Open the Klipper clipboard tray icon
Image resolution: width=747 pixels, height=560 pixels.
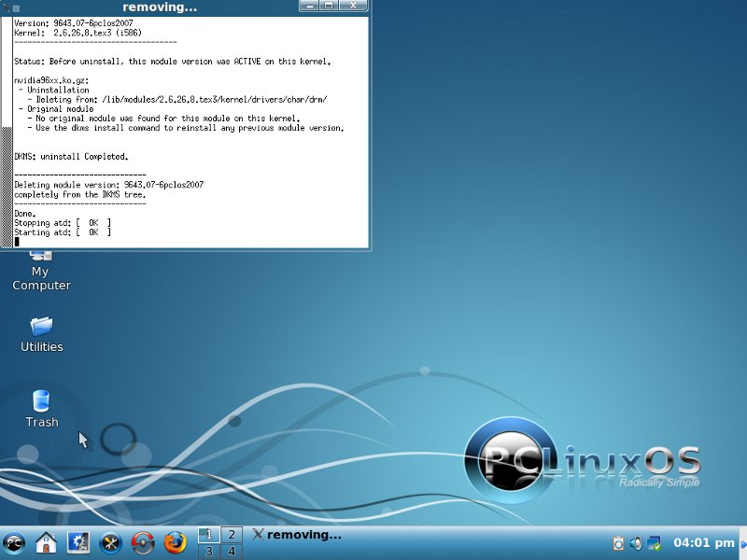(618, 543)
